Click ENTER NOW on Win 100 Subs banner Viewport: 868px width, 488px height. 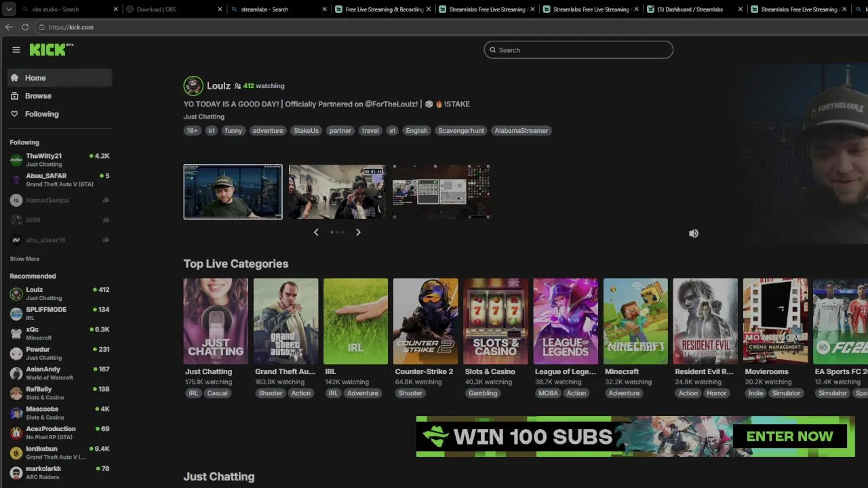click(x=790, y=436)
